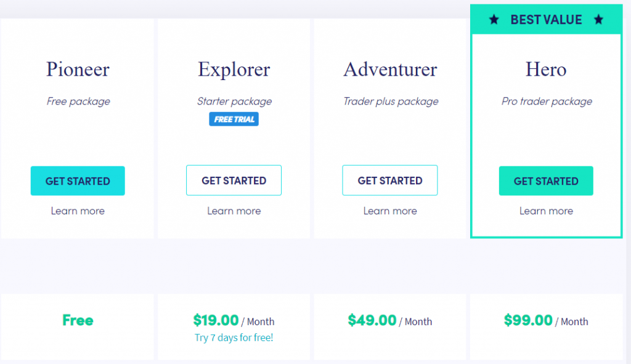Select the Pioneer plan title

coord(78,69)
